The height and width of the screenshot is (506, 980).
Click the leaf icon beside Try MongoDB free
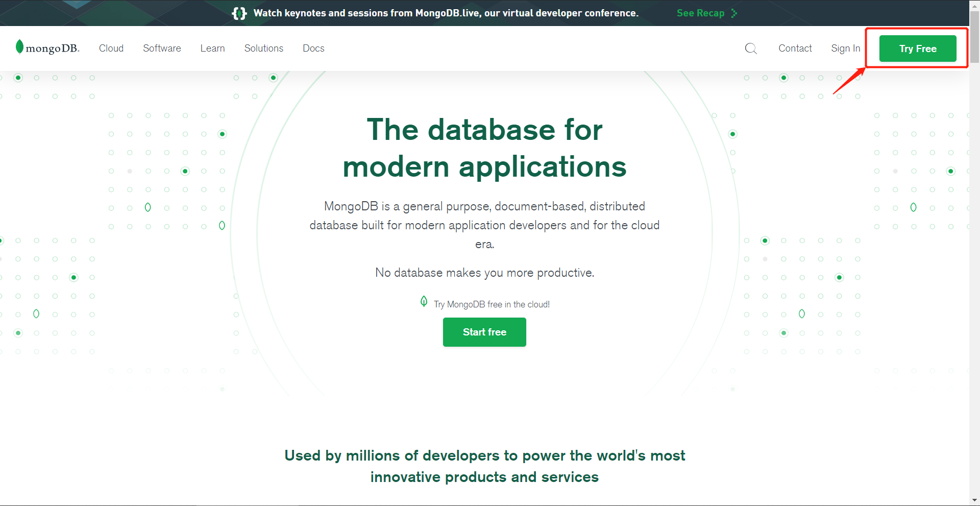[x=424, y=302]
